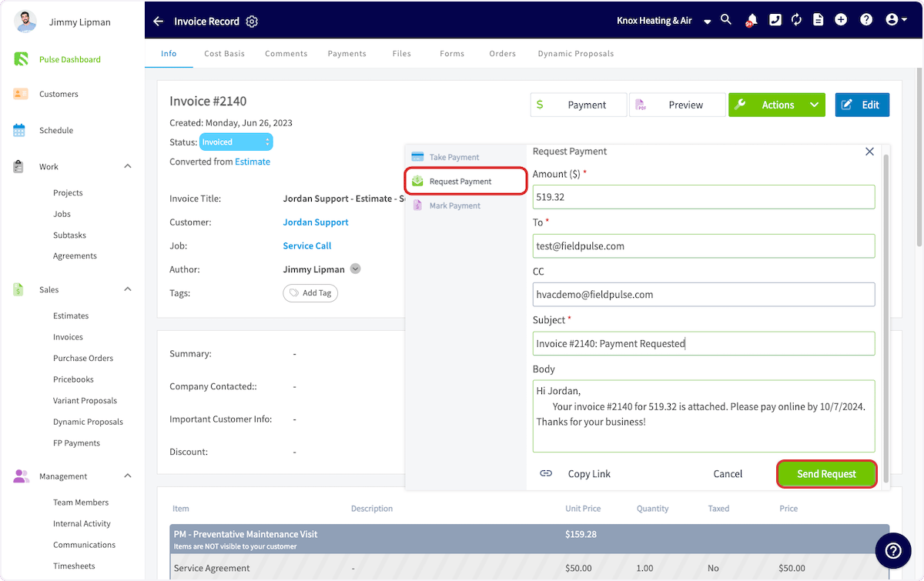The image size is (924, 581).
Task: Click the sync refresh icon
Action: (797, 20)
